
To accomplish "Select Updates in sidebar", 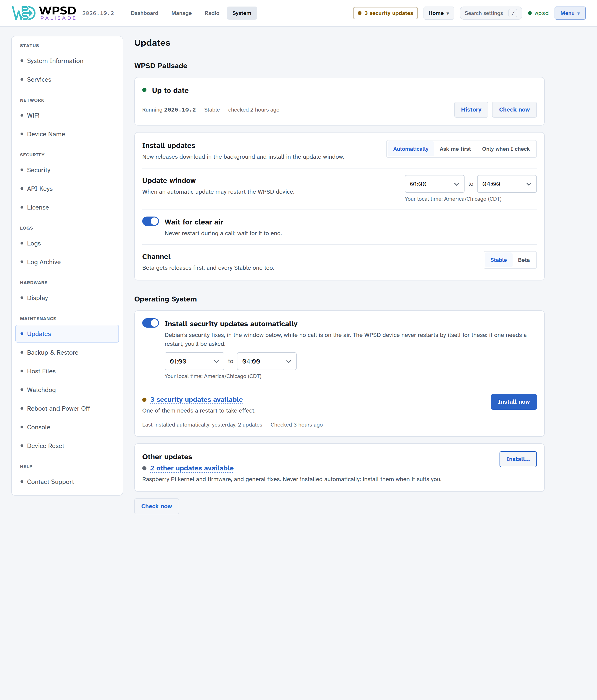I will pyautogui.click(x=67, y=334).
